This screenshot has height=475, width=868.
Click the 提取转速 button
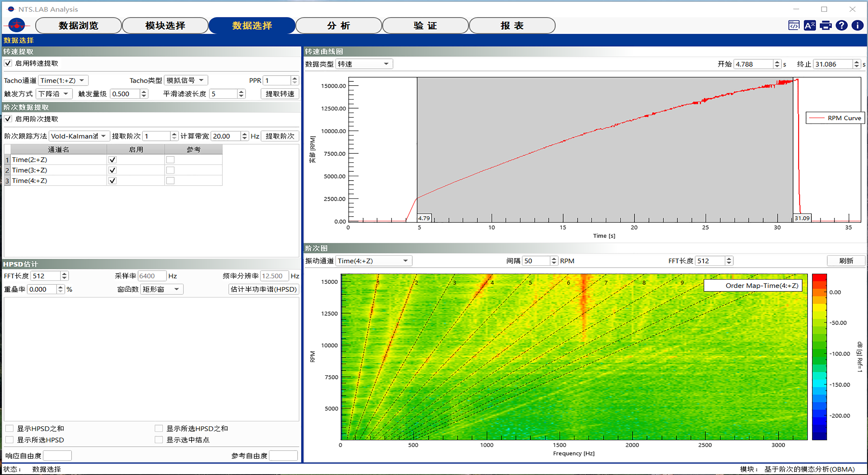click(x=280, y=94)
